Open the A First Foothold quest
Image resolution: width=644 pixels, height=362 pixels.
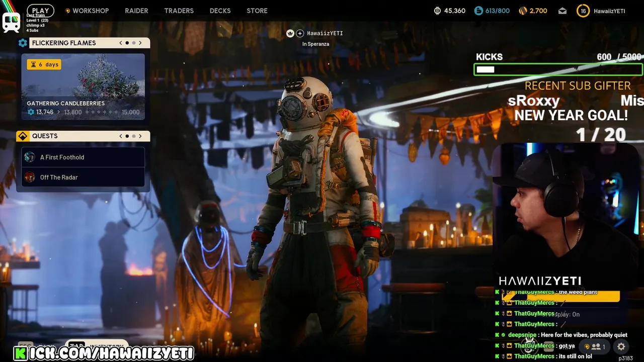[x=83, y=157]
